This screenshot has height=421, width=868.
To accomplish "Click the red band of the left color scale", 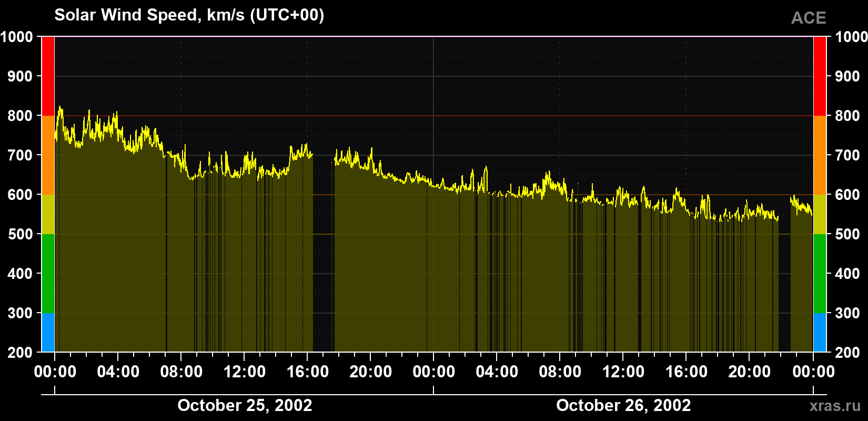I will [x=48, y=76].
